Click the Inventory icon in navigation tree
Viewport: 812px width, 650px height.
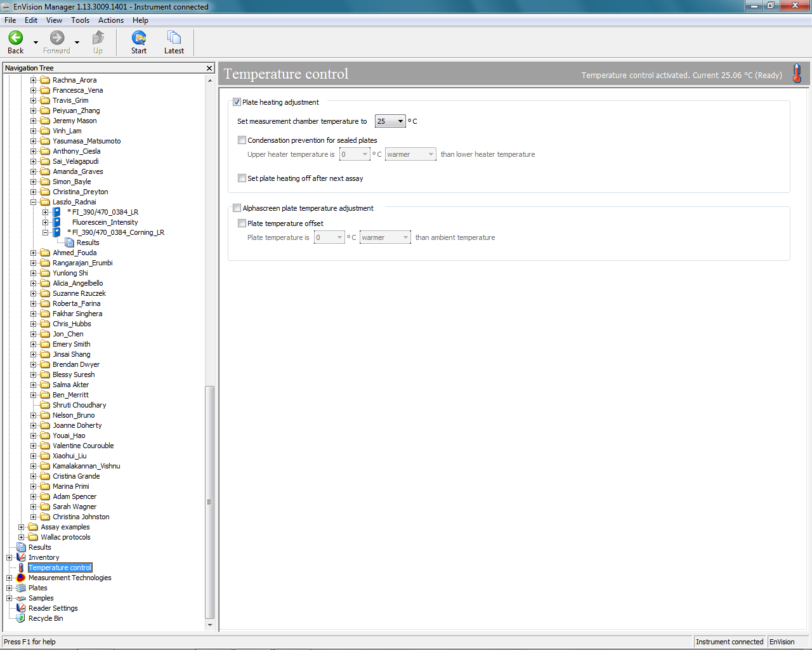pos(21,557)
